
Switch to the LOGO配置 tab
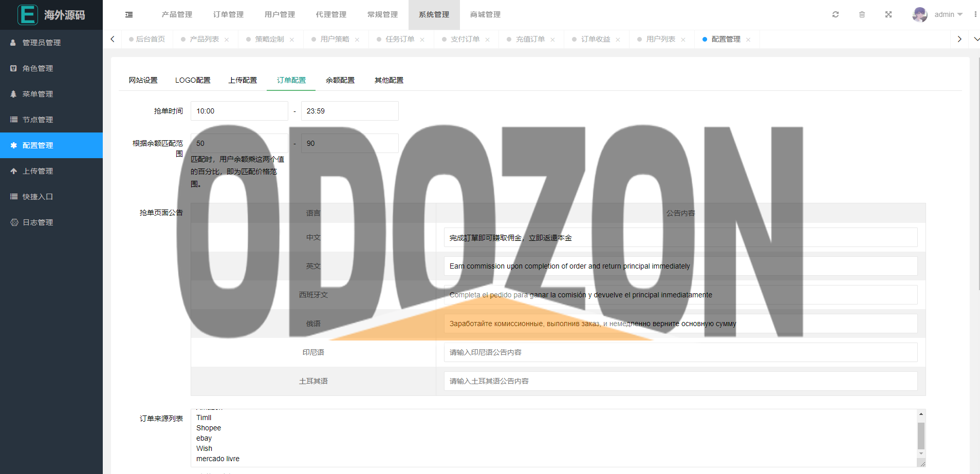pos(193,80)
